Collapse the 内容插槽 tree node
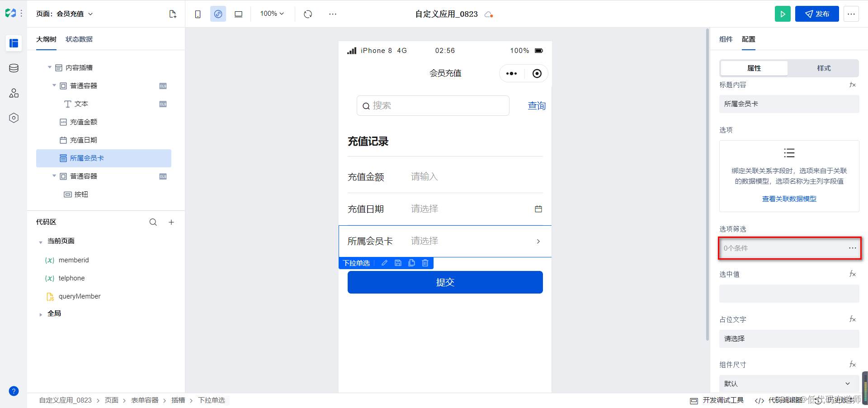868x408 pixels. point(50,67)
